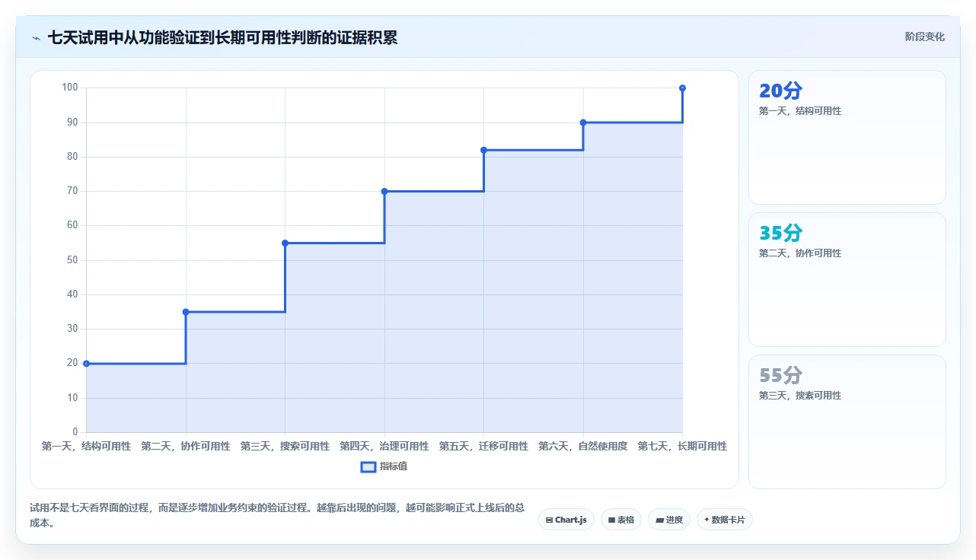Select the Chart.js tag button

[566, 520]
